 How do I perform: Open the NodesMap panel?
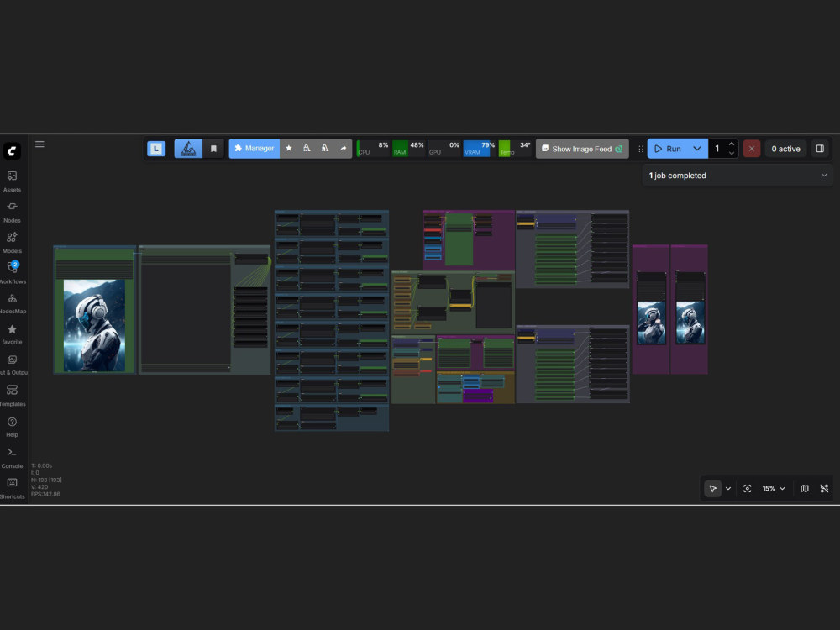click(x=12, y=303)
